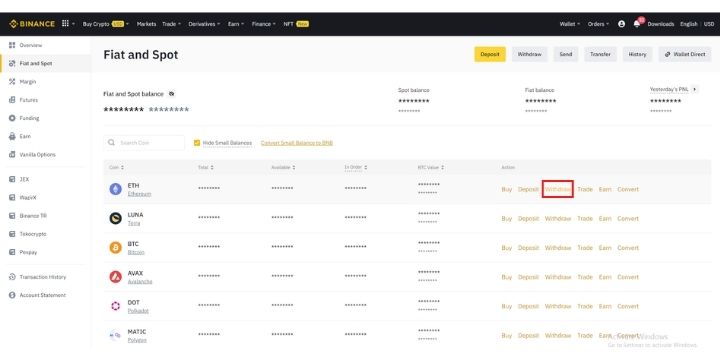The width and height of the screenshot is (720, 360).
Task: Open the Markets menu item
Action: pos(146,24)
